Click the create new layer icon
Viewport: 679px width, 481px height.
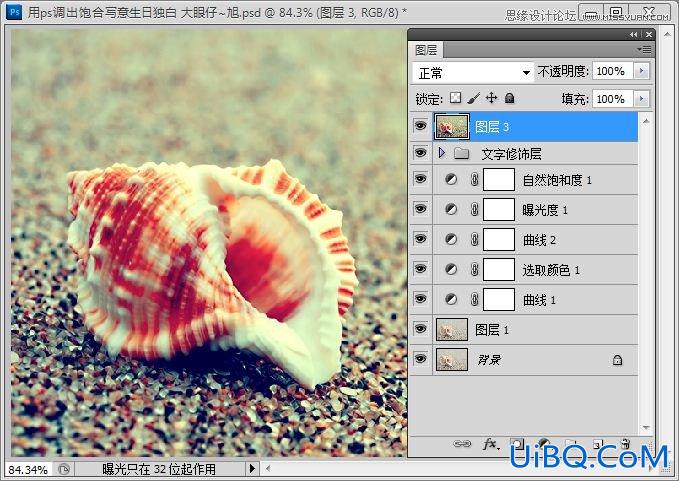(x=598, y=444)
